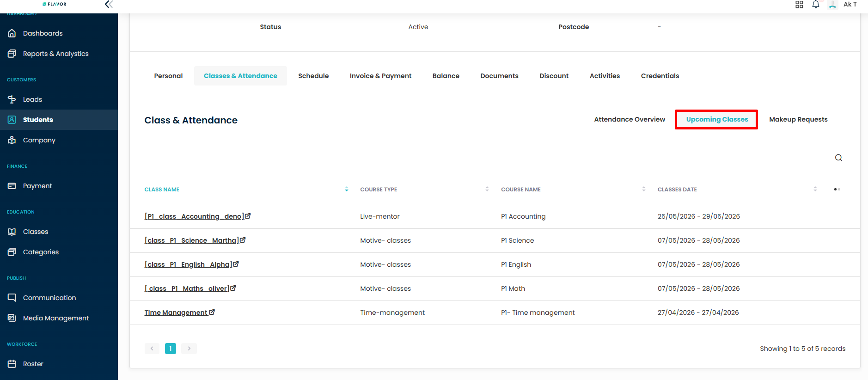
Task: Open the Invoice & Payment tab
Action: 380,76
